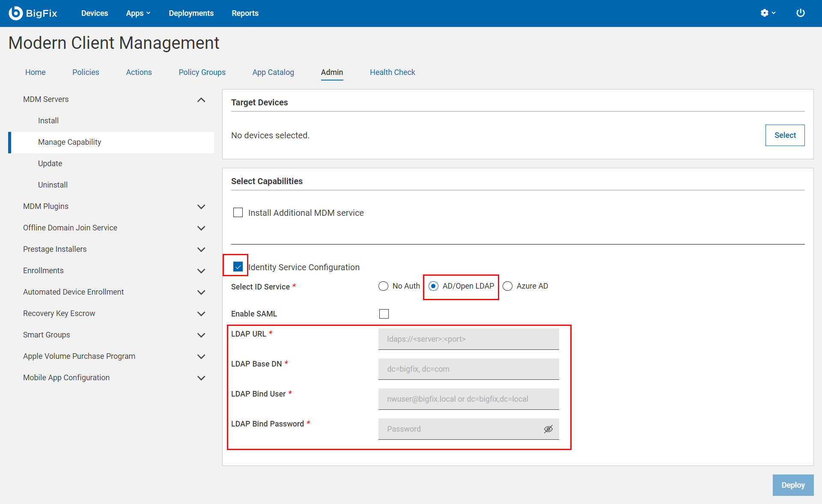Viewport: 822px width, 504px height.
Task: Expand Mobile App Configuration section
Action: [201, 378]
